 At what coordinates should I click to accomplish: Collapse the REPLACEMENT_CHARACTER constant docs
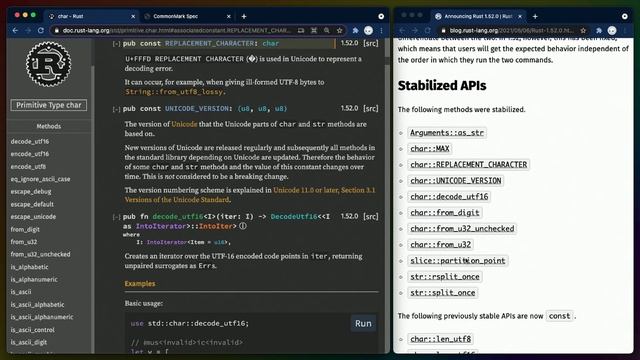(x=116, y=44)
